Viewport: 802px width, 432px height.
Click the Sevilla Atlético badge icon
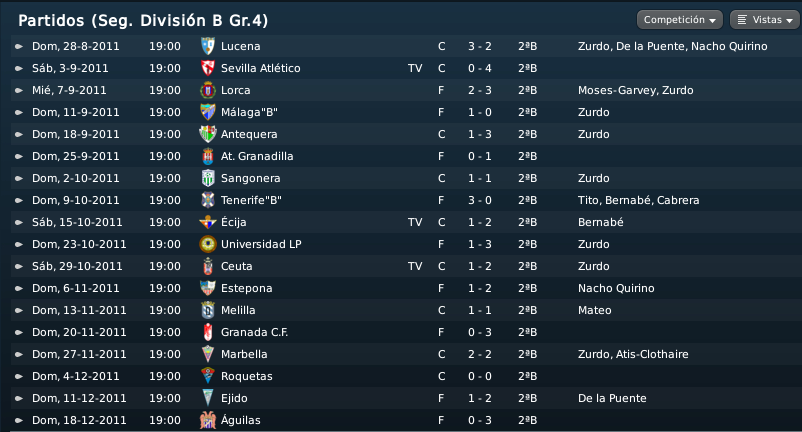[x=208, y=68]
